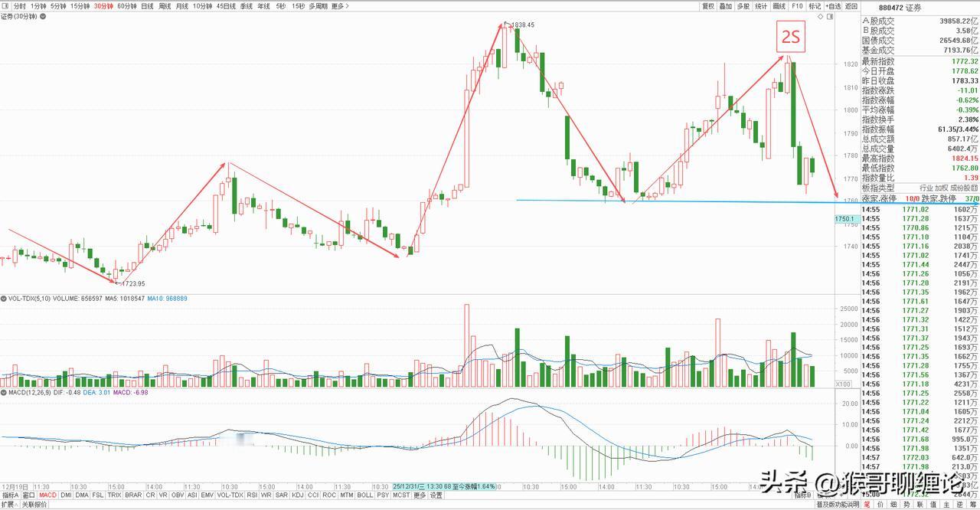The width and height of the screenshot is (980, 510).
Task: Open the 关联报价 tab
Action: pos(34,505)
